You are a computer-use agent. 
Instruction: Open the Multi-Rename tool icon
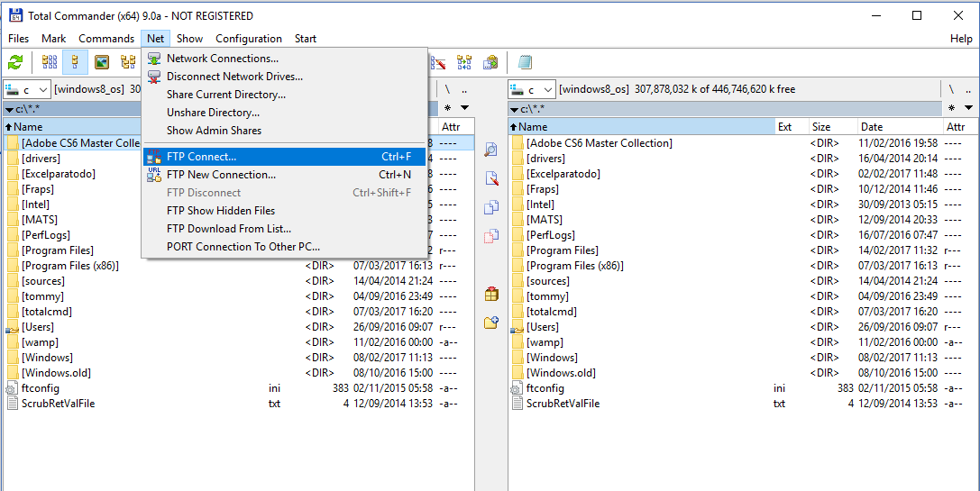(440, 62)
